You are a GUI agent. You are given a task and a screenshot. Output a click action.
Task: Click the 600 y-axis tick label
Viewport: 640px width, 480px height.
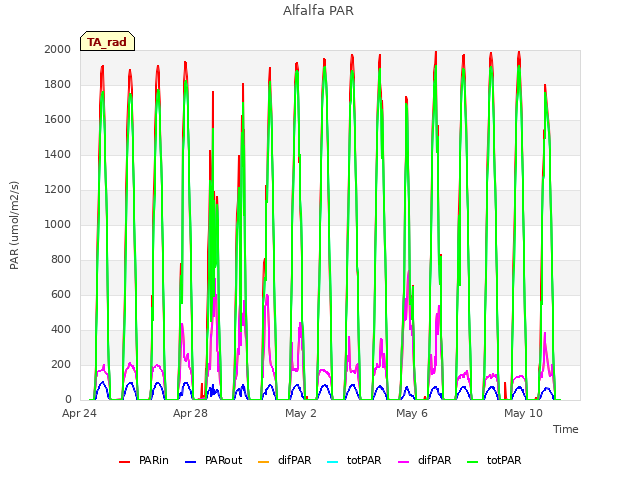[x=61, y=294]
